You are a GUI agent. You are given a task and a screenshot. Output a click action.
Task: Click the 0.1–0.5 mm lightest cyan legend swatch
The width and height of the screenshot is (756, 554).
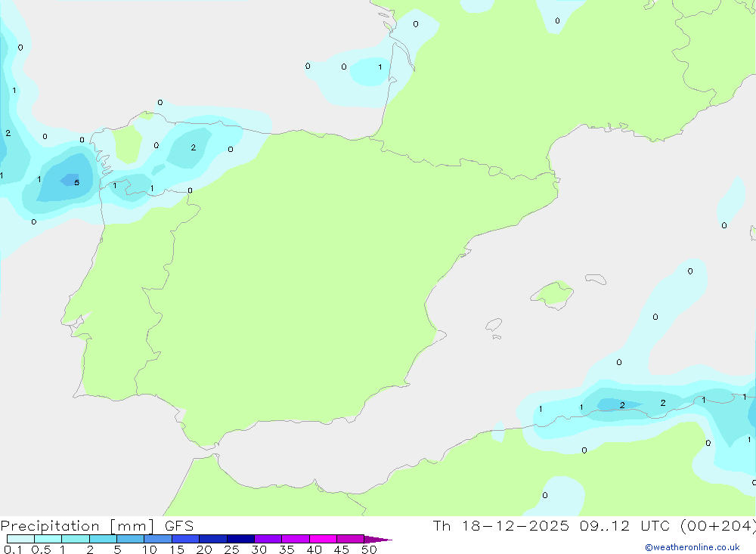[x=20, y=539]
